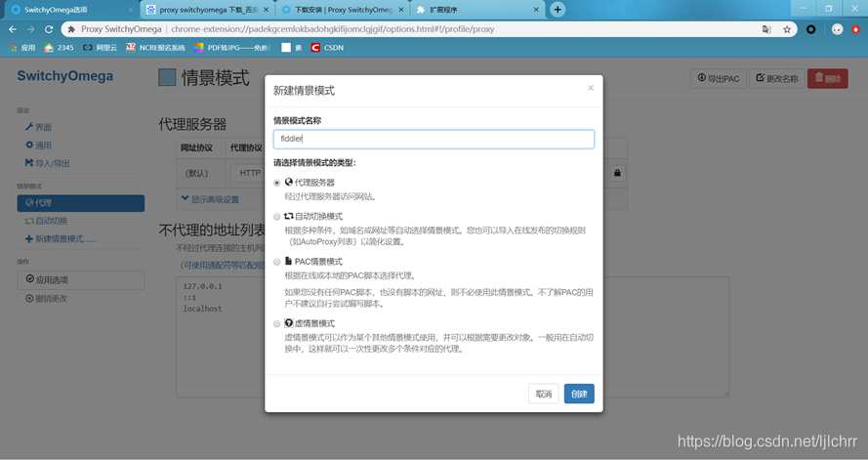868x460 pixels.
Task: Click the globe icon beside 代理服务器 option
Action: click(288, 182)
